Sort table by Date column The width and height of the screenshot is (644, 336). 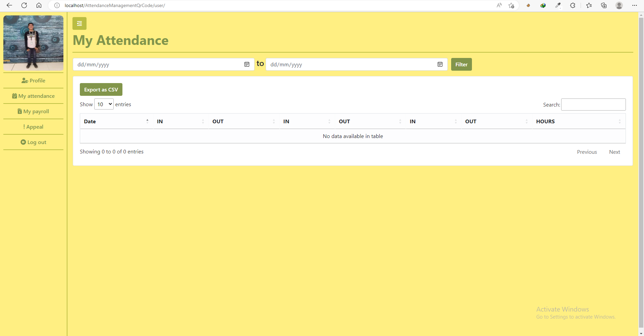pos(116,121)
